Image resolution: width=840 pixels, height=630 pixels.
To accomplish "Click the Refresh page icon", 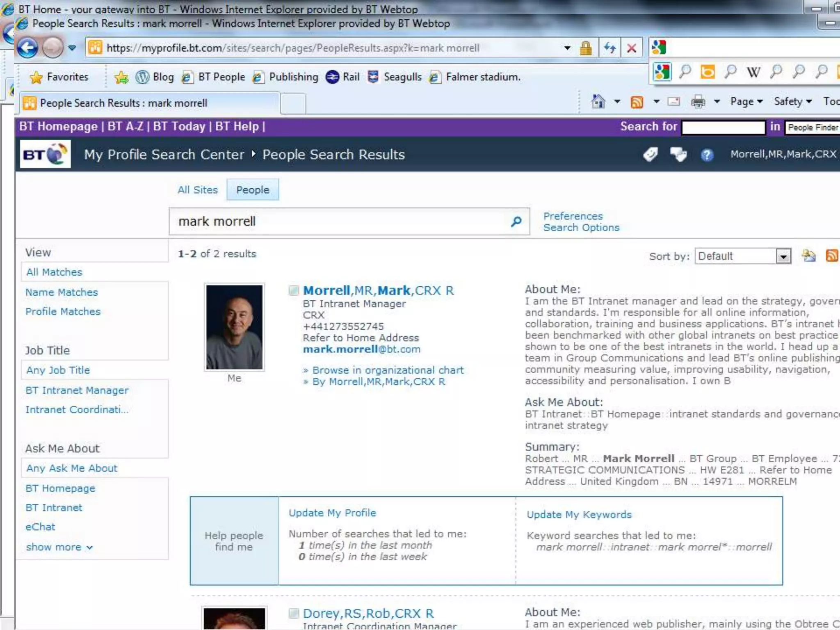I will pyautogui.click(x=609, y=48).
